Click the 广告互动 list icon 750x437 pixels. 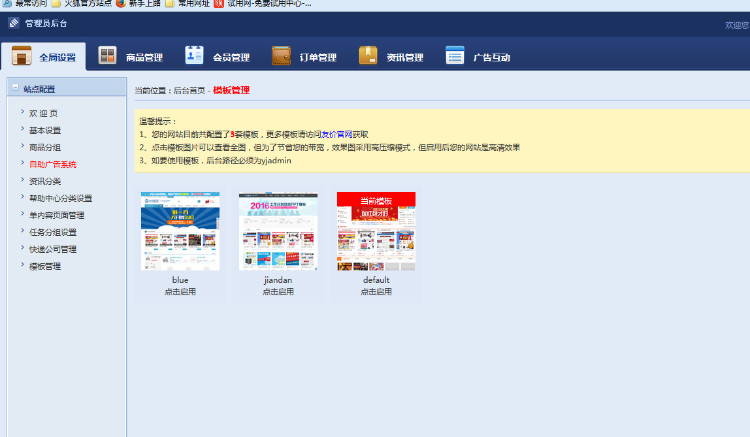[455, 55]
